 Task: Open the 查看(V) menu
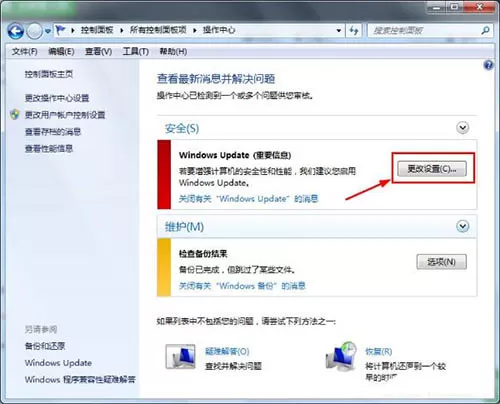pyautogui.click(x=98, y=52)
